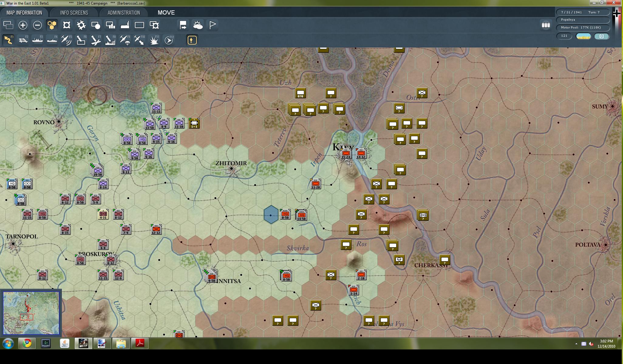Click the F12 end turn arrow button

pos(169,40)
